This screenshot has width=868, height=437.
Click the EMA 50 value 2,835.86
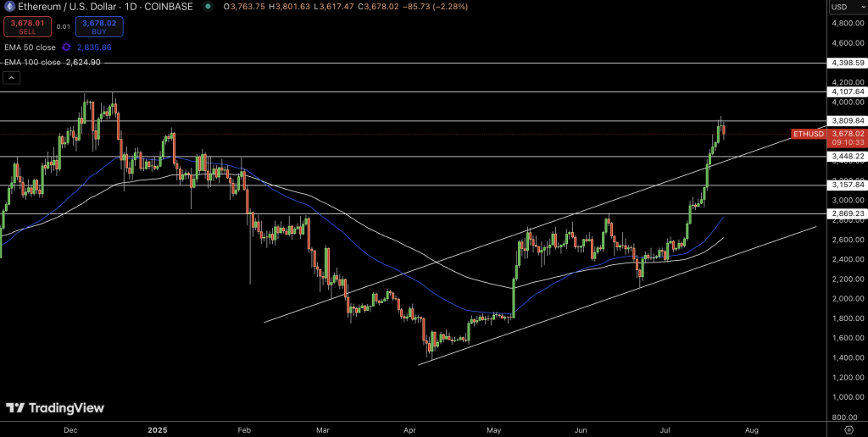(x=94, y=47)
